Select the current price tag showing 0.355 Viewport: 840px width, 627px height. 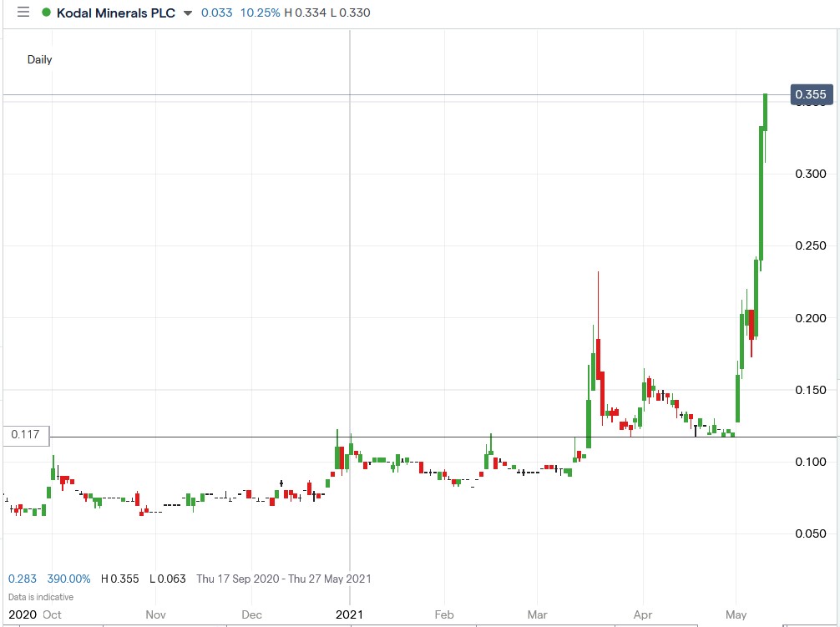coord(809,94)
